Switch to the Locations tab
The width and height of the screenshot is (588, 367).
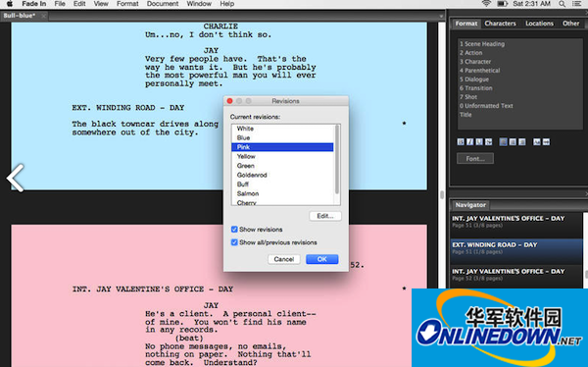pyautogui.click(x=539, y=24)
